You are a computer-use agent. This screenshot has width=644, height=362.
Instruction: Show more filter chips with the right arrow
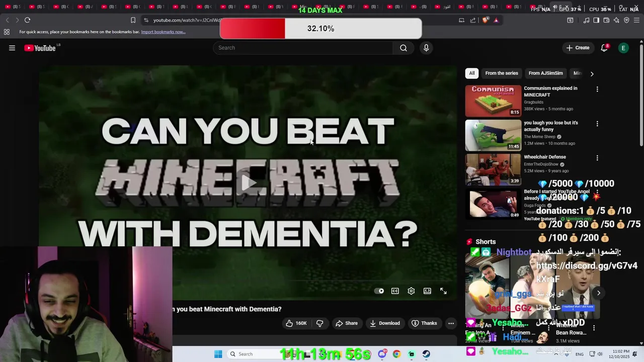pyautogui.click(x=592, y=73)
